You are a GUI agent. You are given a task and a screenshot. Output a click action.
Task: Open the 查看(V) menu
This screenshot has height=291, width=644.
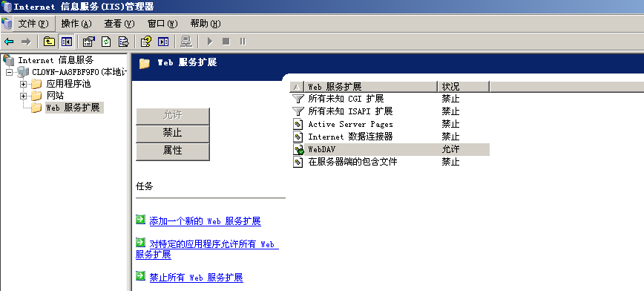pos(119,24)
